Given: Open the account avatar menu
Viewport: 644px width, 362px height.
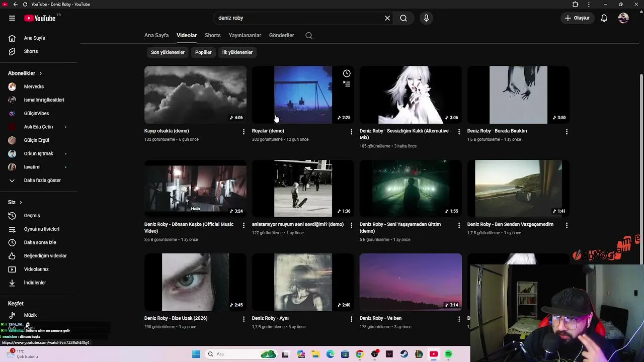Looking at the screenshot, I should point(623,18).
